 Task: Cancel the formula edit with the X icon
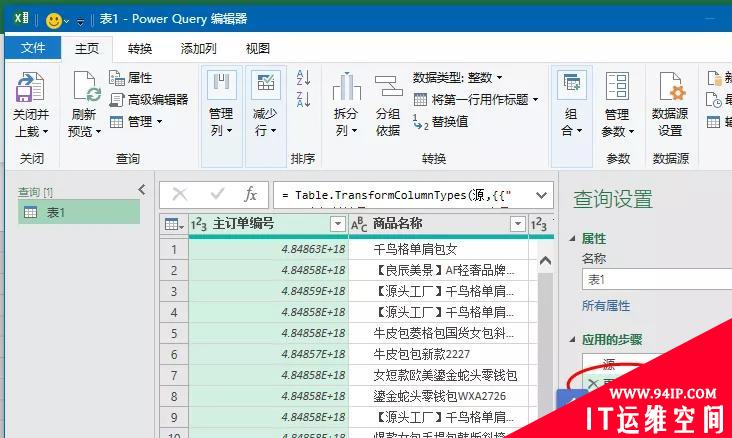coord(180,194)
